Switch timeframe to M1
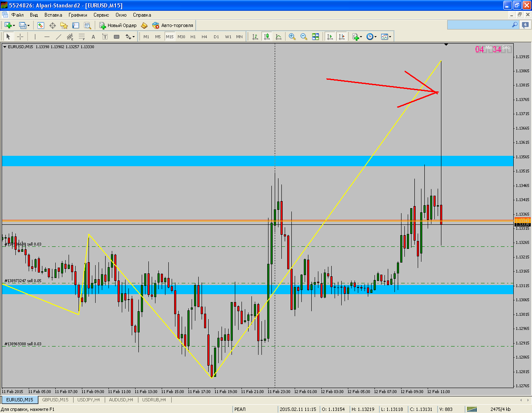 point(146,37)
